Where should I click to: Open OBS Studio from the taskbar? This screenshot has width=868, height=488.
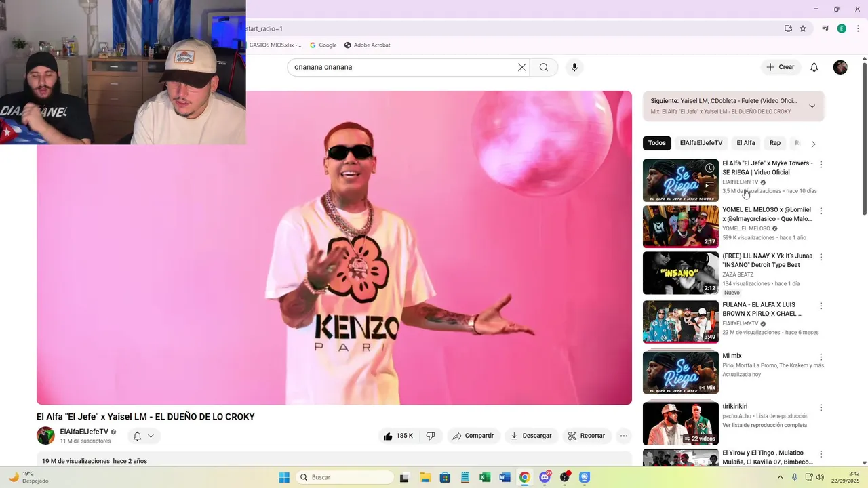coord(565,477)
